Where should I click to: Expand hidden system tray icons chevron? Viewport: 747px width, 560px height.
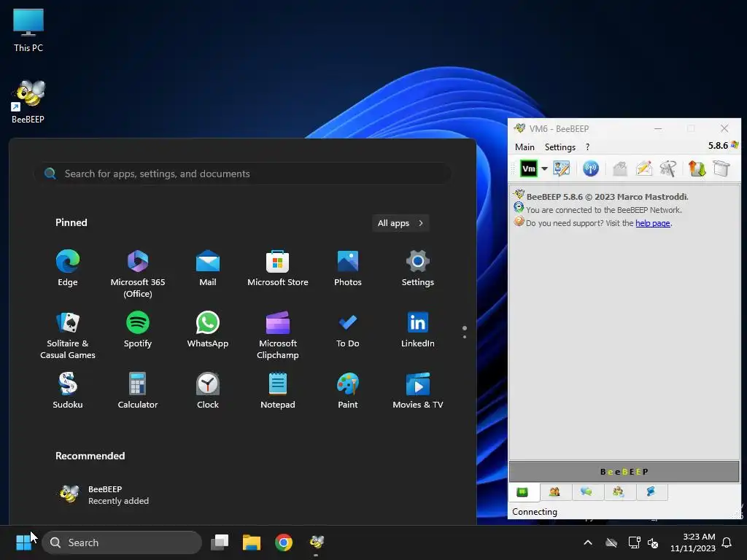point(588,542)
